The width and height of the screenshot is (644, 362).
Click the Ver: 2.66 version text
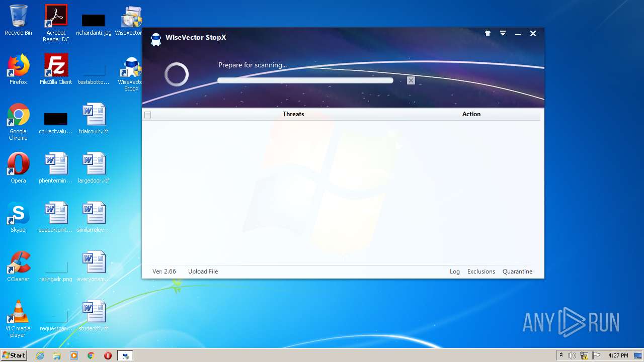click(x=164, y=271)
